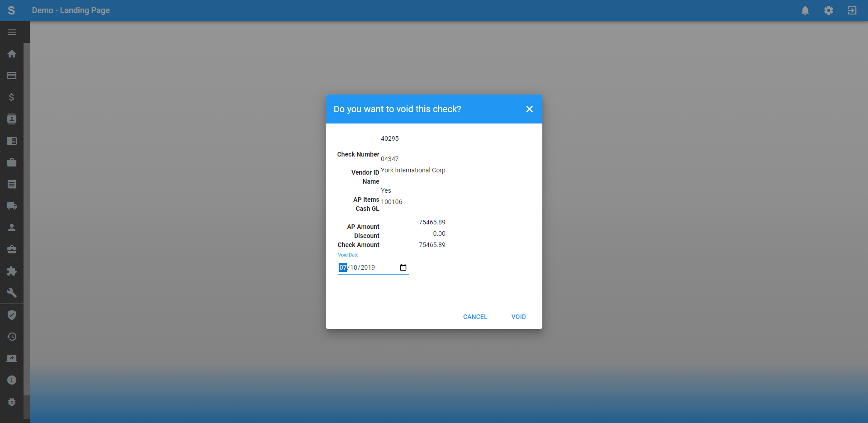Close the void check dialog
The width and height of the screenshot is (868, 423).
click(x=529, y=109)
